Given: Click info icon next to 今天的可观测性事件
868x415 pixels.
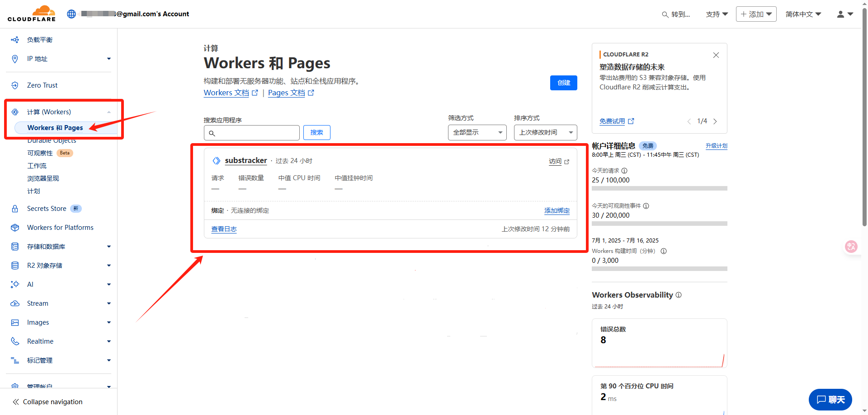Looking at the screenshot, I should coord(646,206).
